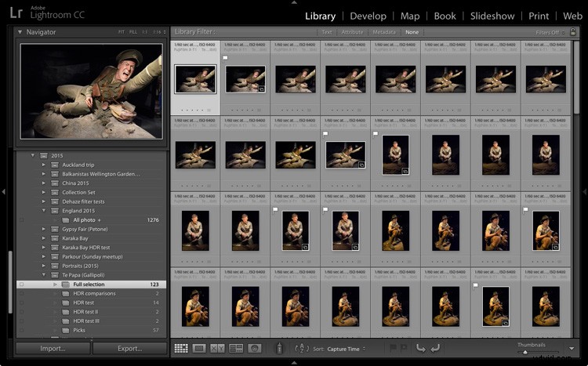
Task: Select the Painter spray can tool
Action: tap(279, 349)
